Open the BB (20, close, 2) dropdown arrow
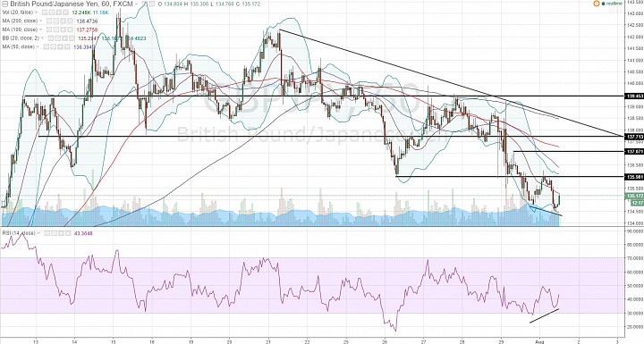Image resolution: width=644 pixels, height=344 pixels. (42, 38)
